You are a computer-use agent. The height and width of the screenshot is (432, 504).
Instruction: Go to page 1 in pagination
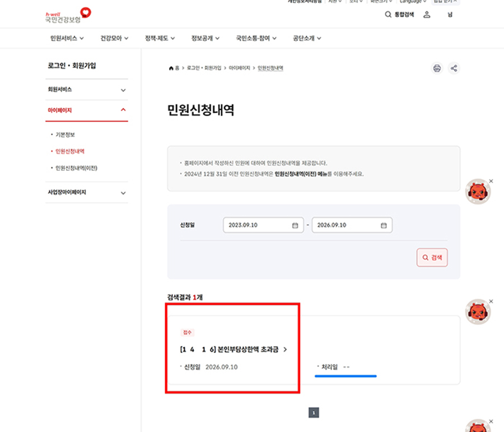(314, 413)
